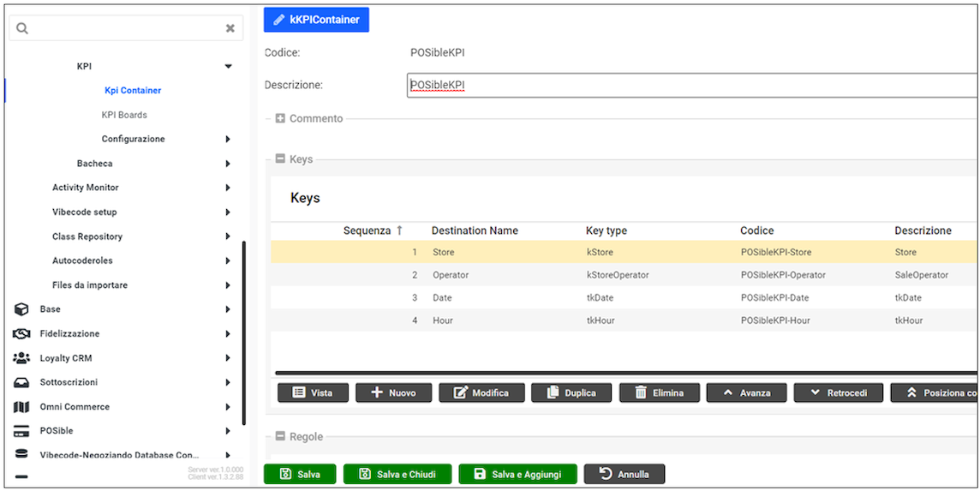This screenshot has width=980, height=491.
Task: Click the POSible card icon in sidebar
Action: click(22, 431)
